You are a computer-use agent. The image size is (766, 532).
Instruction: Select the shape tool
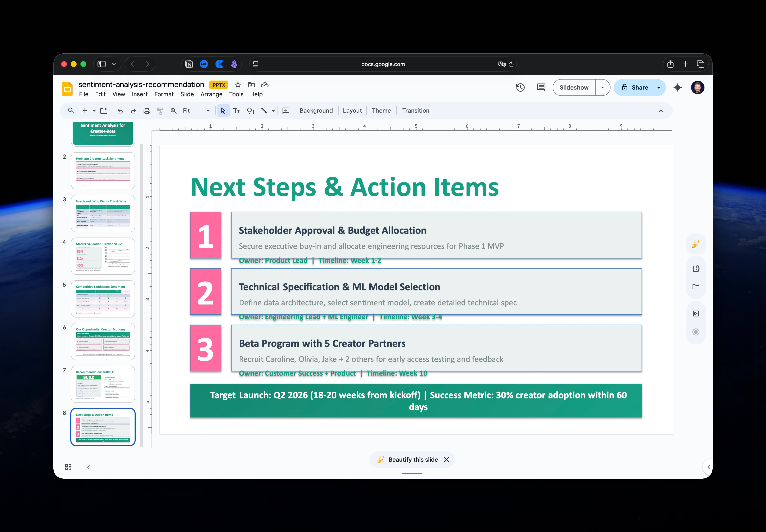[x=250, y=111]
